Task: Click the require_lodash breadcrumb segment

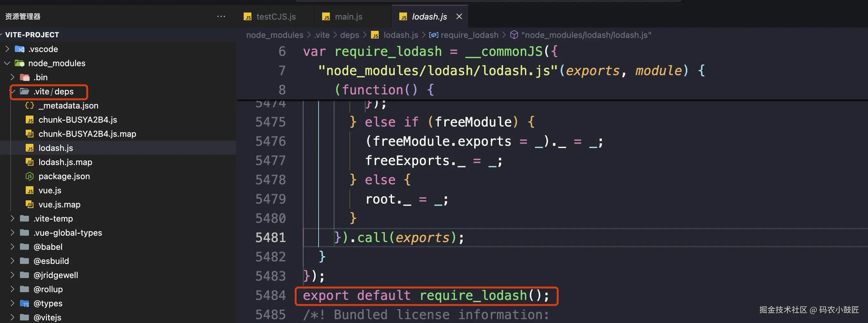Action: pos(469,35)
